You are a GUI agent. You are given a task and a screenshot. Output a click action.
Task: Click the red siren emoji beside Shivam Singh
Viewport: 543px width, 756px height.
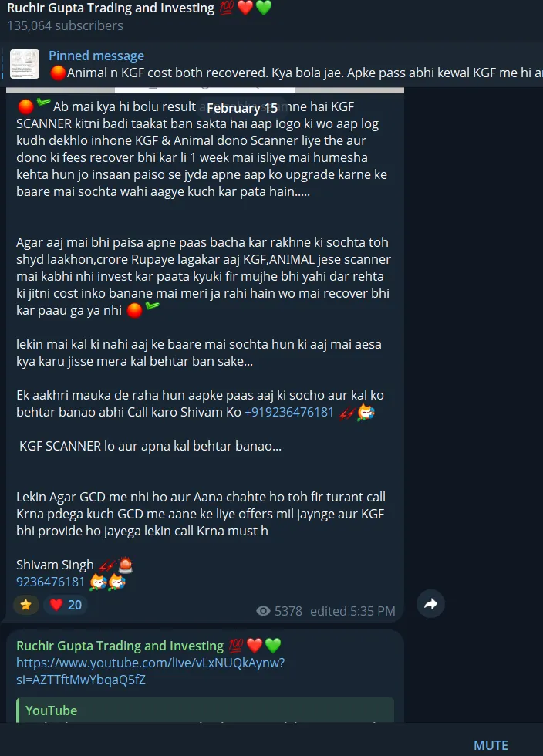(x=125, y=565)
